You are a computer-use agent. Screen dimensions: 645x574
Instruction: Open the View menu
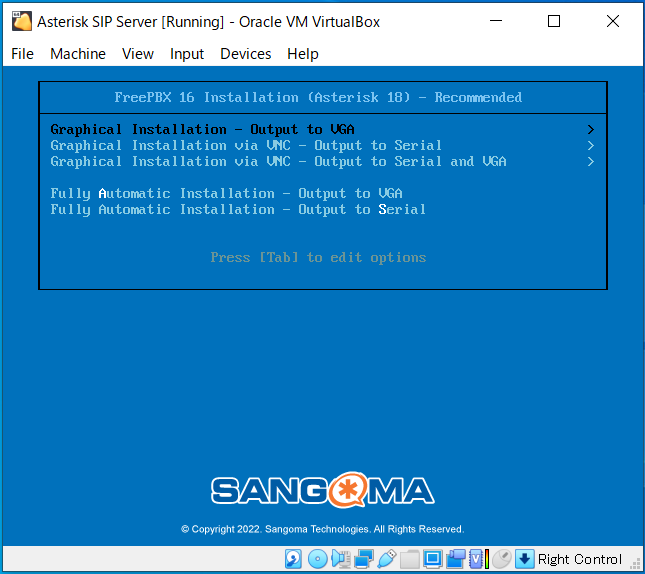138,54
